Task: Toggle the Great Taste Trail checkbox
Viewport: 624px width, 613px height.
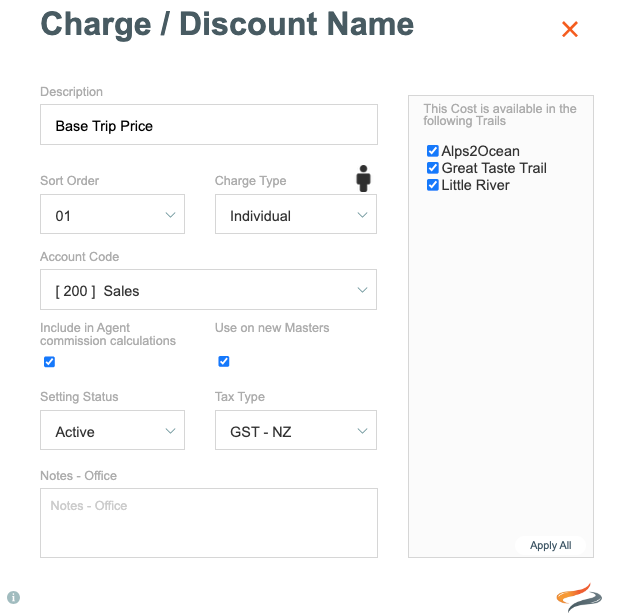Action: pyautogui.click(x=433, y=168)
